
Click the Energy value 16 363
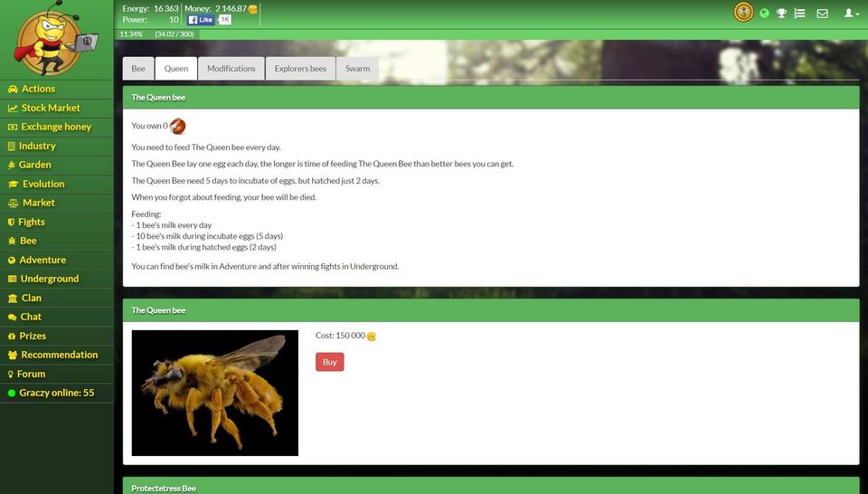click(166, 9)
